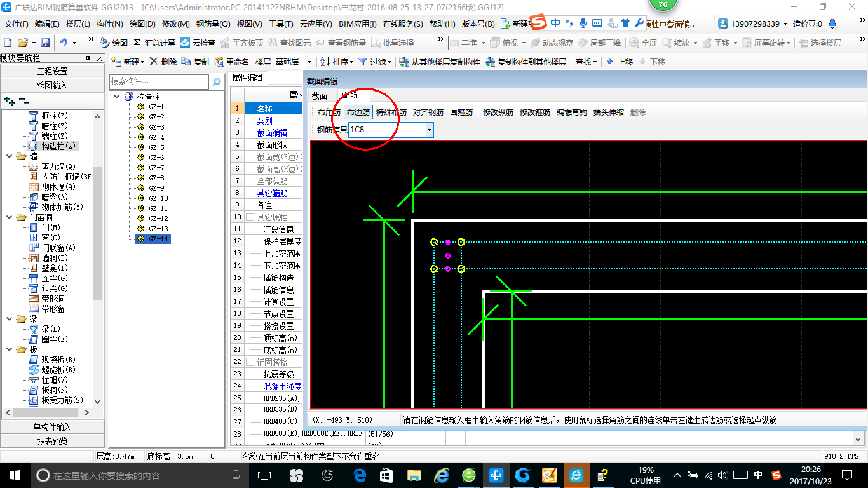Switch to 绘图 drawing mode
Viewport: 868px width, 488px height.
pos(114,43)
